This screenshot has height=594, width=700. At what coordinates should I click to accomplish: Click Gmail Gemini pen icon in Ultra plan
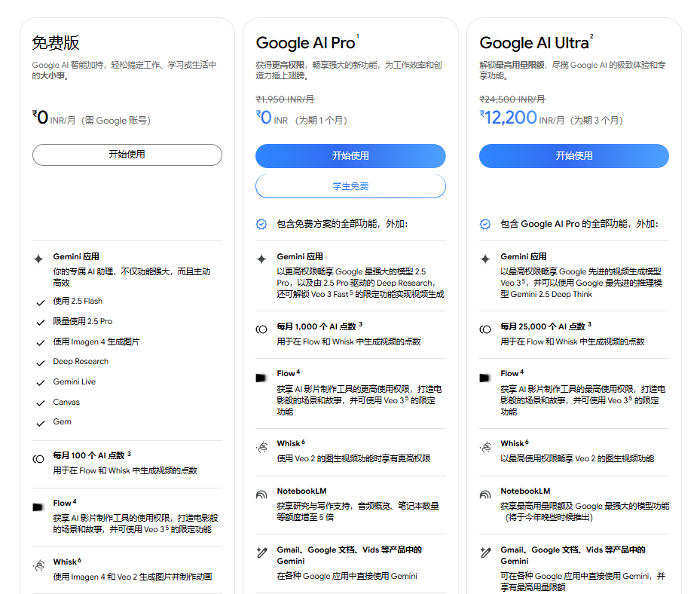(x=485, y=553)
